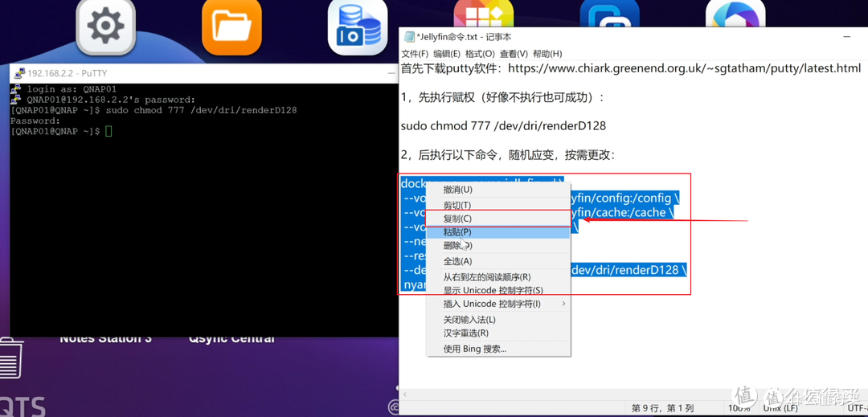Choose 剪切(T) in the context menu
This screenshot has height=417, width=868.
[498, 204]
